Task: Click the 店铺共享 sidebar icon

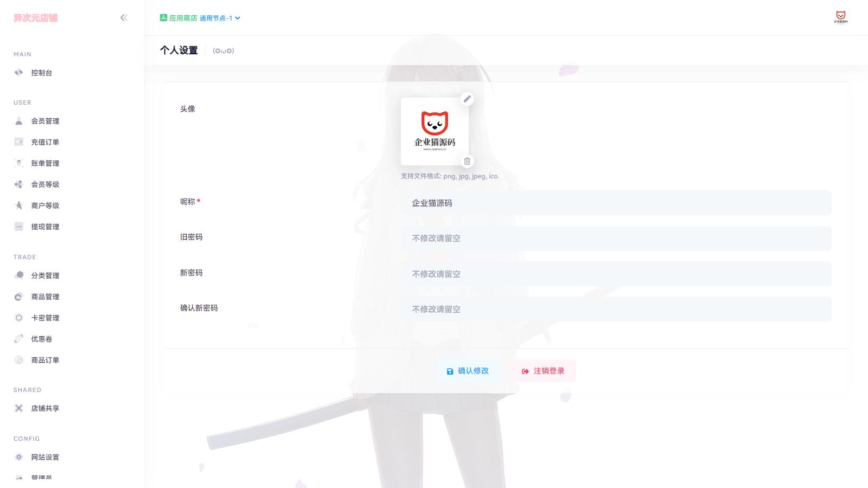Action: point(19,408)
